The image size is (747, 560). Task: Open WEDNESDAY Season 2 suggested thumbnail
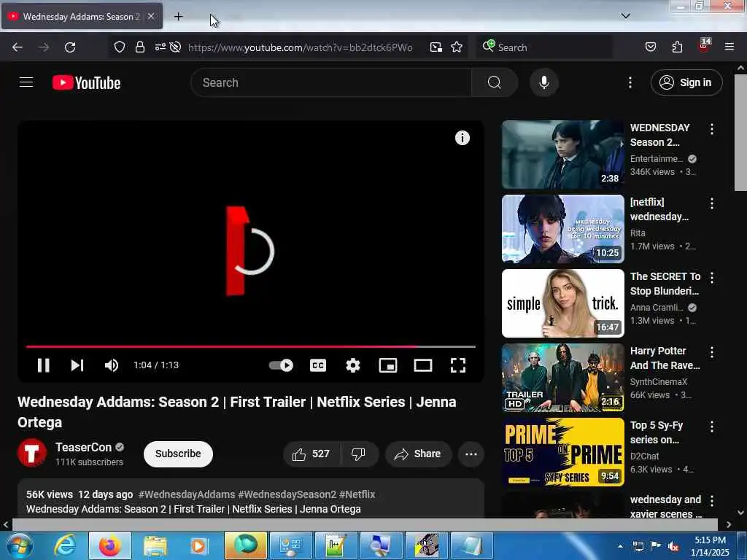562,155
